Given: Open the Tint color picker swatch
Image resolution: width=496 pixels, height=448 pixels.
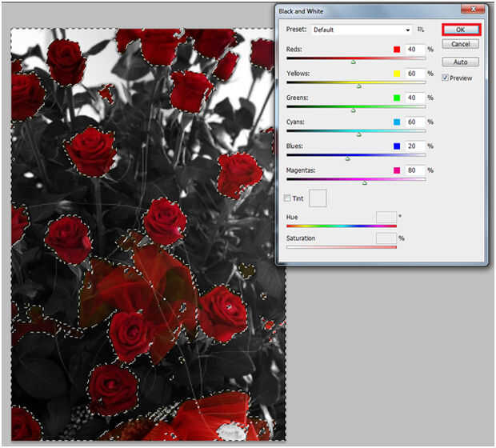Looking at the screenshot, I should (318, 198).
